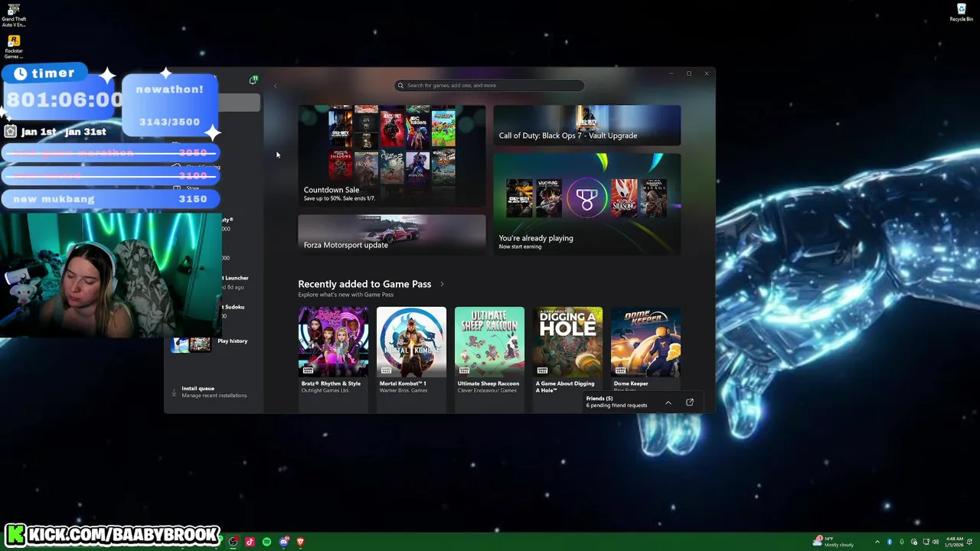Open Rockstar Games Launcher desktop shortcut

pyautogui.click(x=14, y=47)
